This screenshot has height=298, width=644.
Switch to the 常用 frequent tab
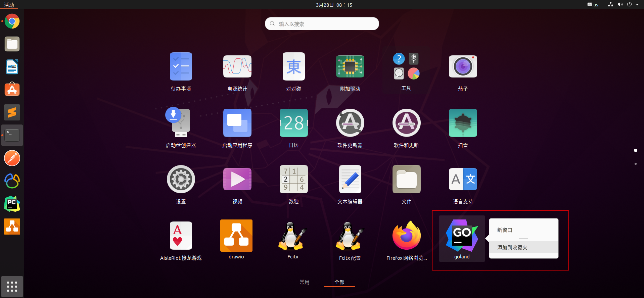pos(305,282)
